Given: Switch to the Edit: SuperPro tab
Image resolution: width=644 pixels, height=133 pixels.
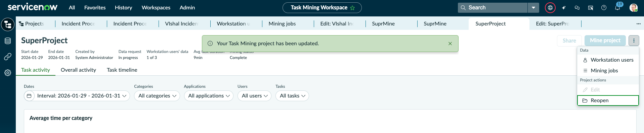Looking at the screenshot, I should coord(555,23).
